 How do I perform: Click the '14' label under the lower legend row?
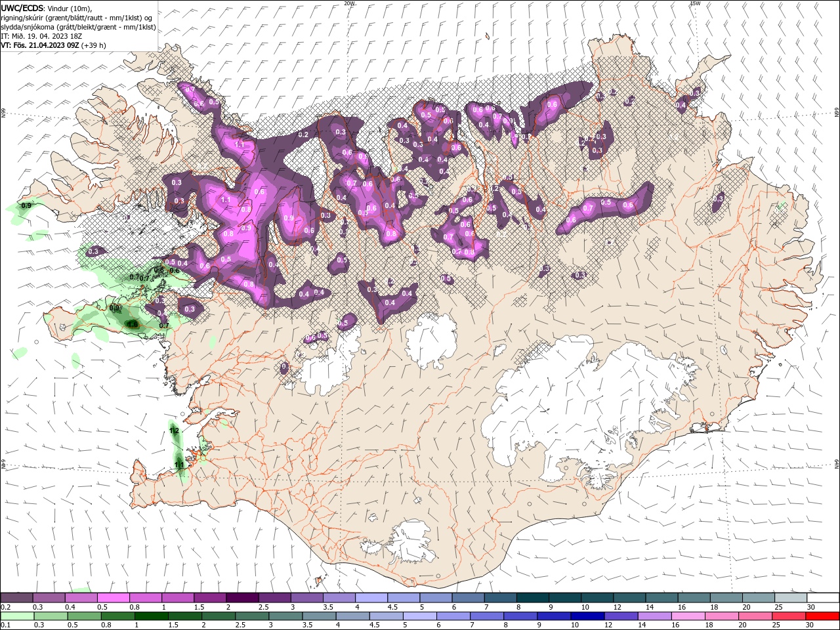coord(642,625)
